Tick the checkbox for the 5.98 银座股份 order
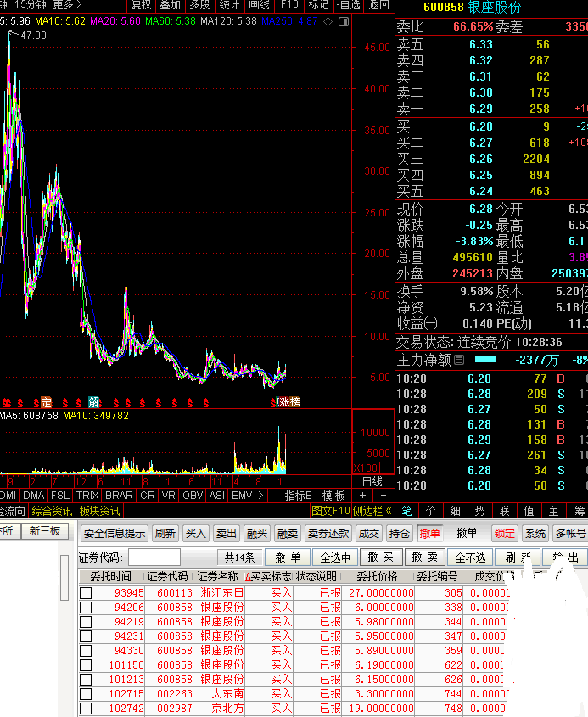588x717 pixels. [x=86, y=622]
